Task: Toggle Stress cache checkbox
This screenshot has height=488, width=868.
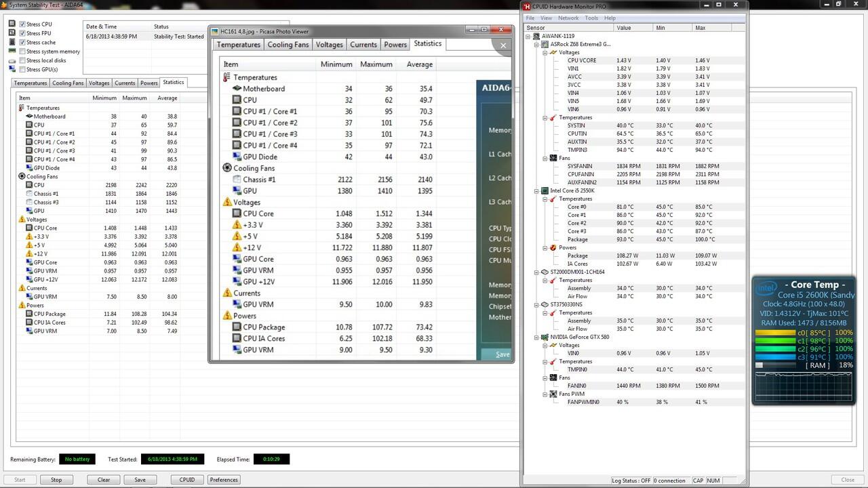Action: 22,42
